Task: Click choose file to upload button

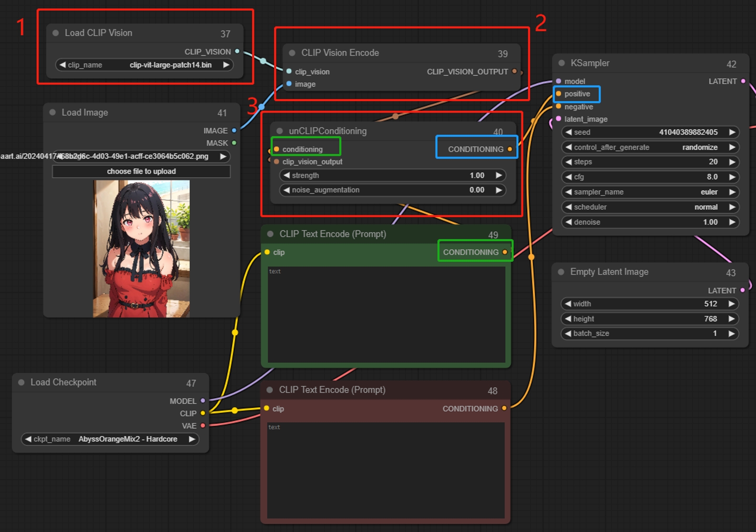Action: [x=141, y=172]
